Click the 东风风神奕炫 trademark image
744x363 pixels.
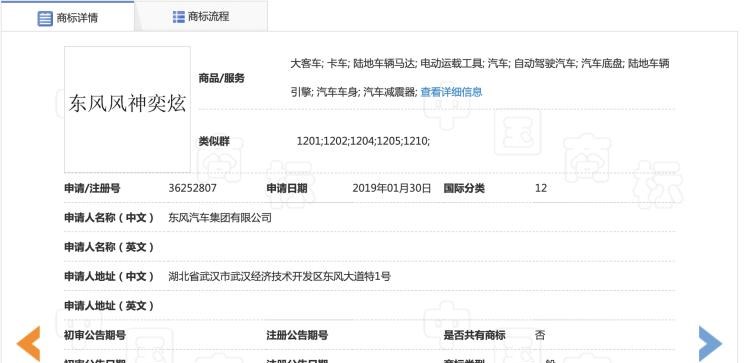pyautogui.click(x=127, y=110)
